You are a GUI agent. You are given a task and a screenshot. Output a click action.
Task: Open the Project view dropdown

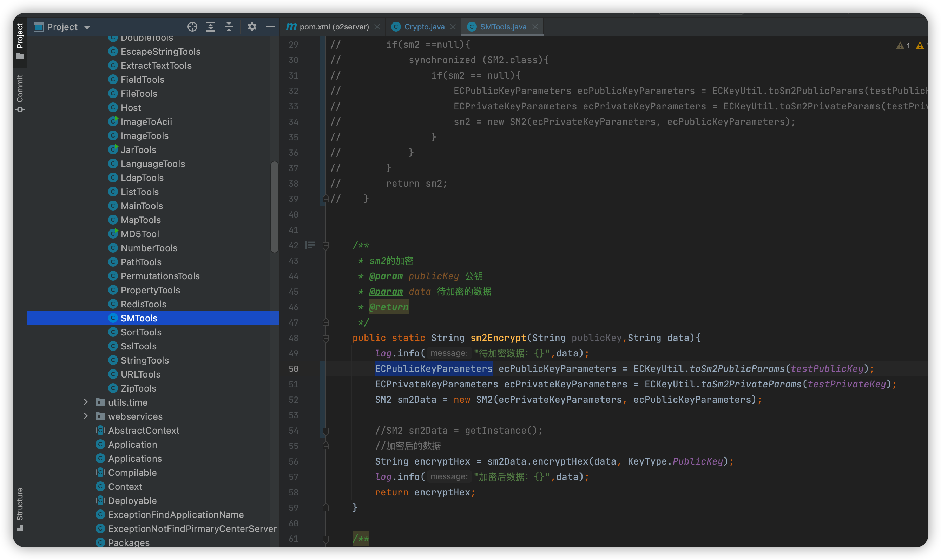[x=87, y=27]
